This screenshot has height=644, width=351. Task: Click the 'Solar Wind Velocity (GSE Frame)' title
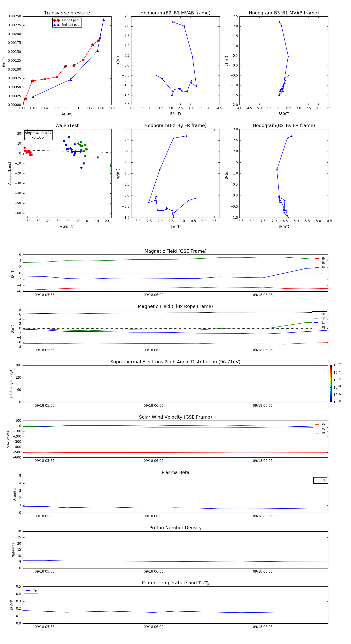click(175, 417)
